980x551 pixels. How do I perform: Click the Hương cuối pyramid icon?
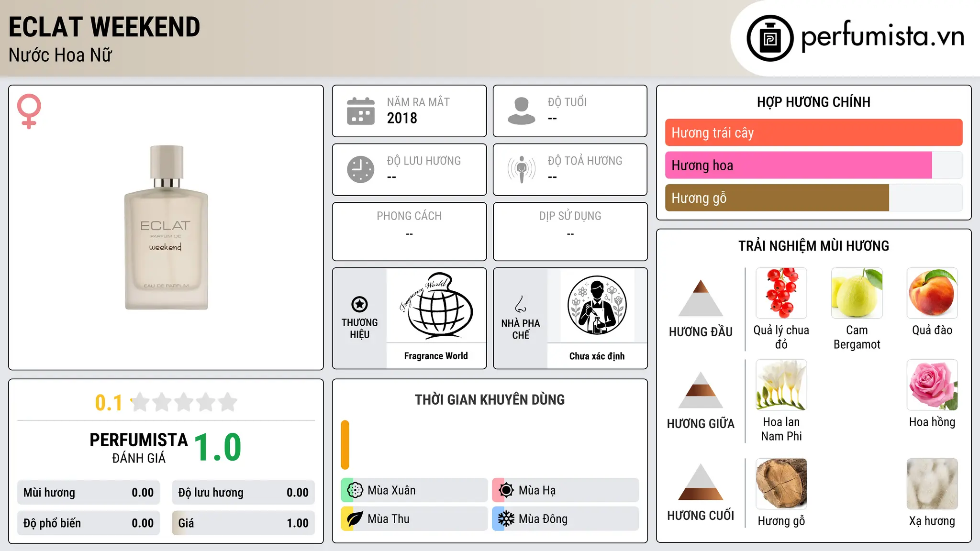tap(701, 482)
